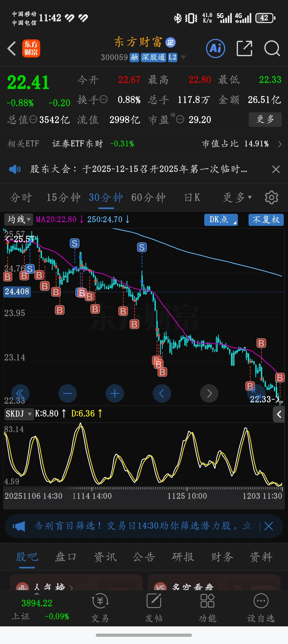Zoom out chart with minus button
288x644 pixels.
click(67, 394)
